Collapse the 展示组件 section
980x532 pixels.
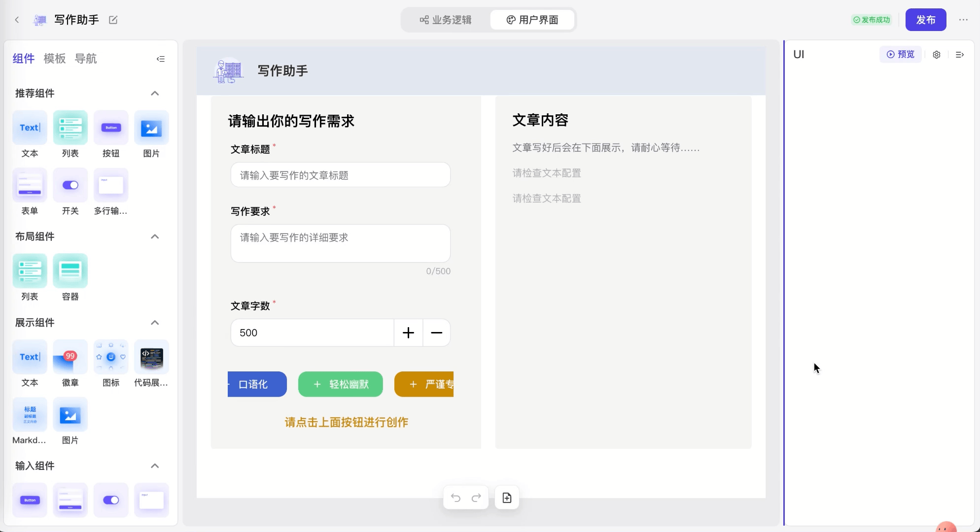pyautogui.click(x=155, y=323)
